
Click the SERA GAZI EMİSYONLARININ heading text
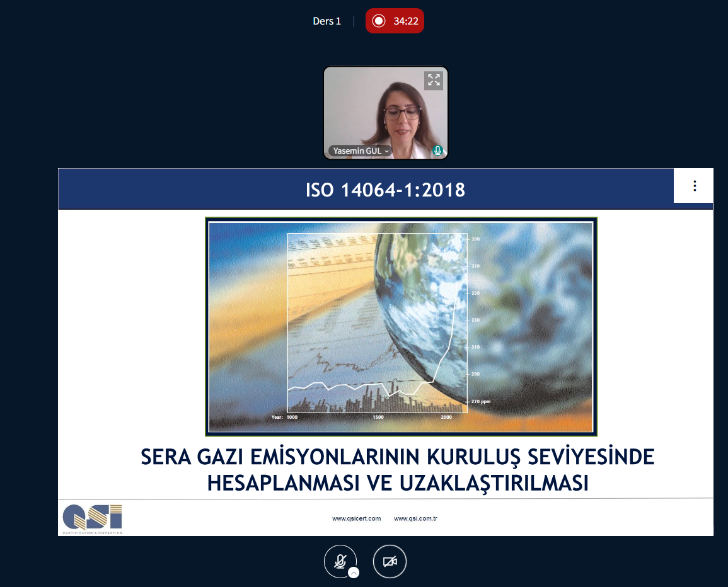(398, 457)
